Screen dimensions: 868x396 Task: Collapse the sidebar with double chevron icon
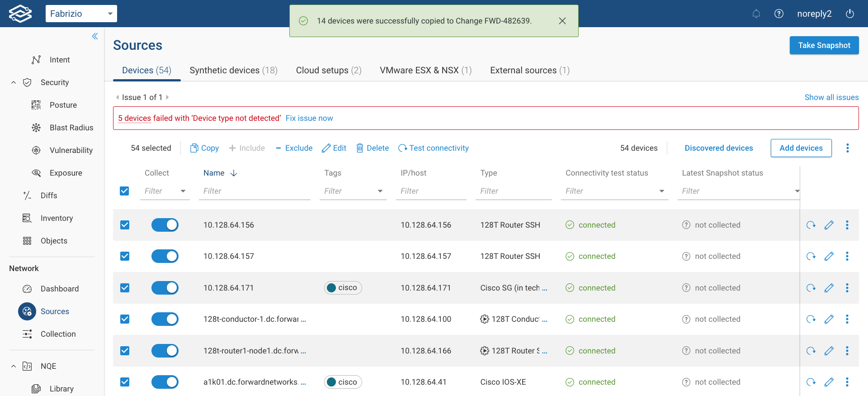click(95, 36)
